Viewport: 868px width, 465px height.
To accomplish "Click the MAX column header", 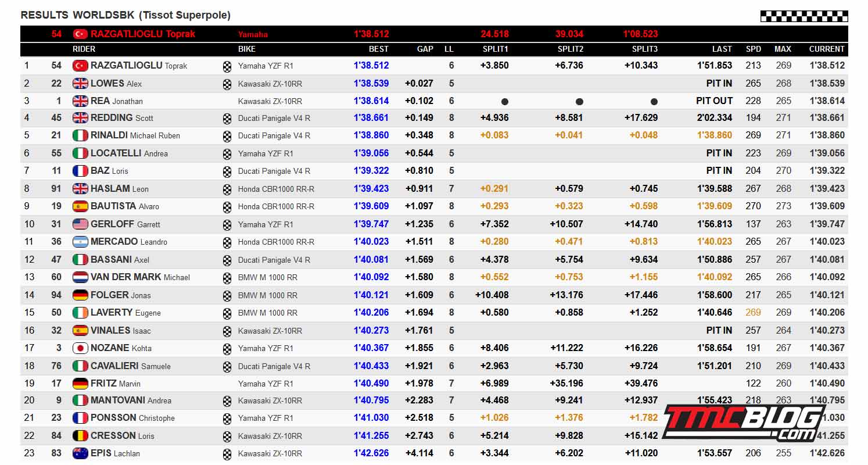I will coord(783,49).
